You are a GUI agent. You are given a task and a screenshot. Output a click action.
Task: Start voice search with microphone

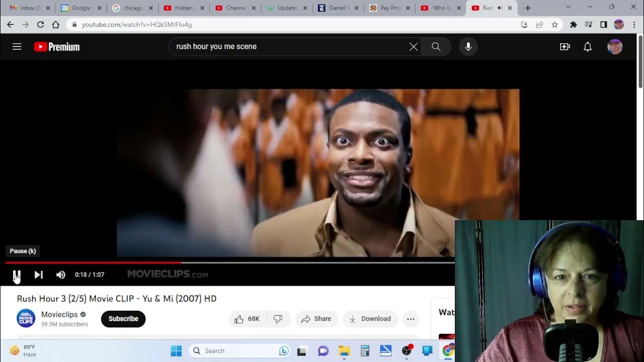[x=468, y=47]
